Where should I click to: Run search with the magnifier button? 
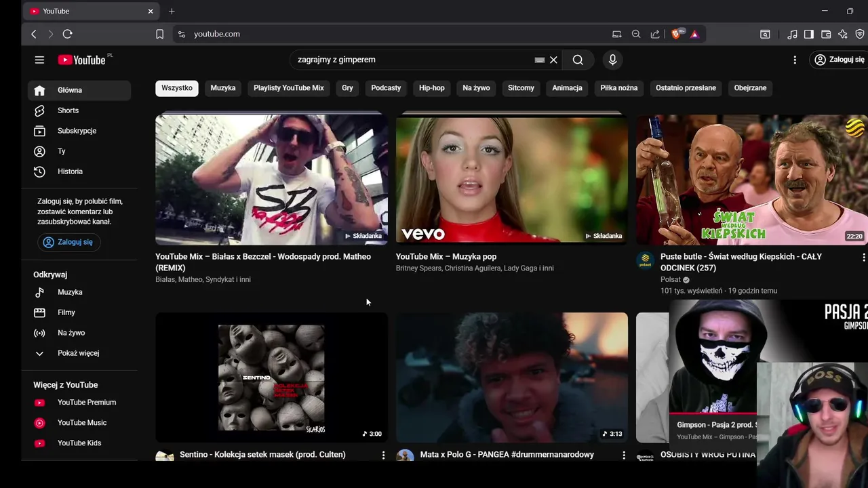pos(578,60)
